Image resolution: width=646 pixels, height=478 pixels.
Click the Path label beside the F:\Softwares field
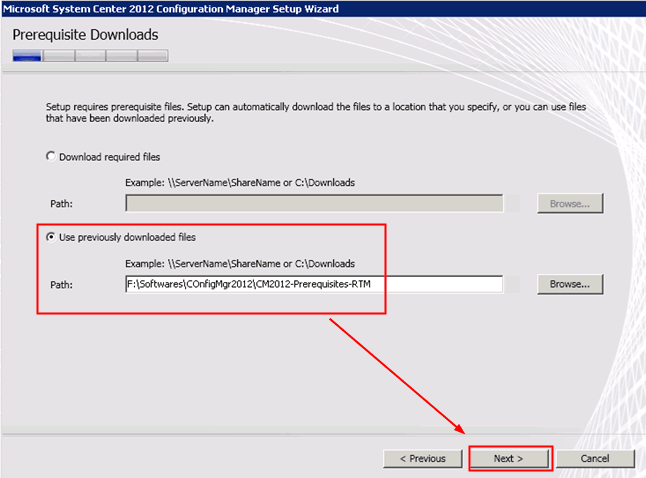point(61,285)
